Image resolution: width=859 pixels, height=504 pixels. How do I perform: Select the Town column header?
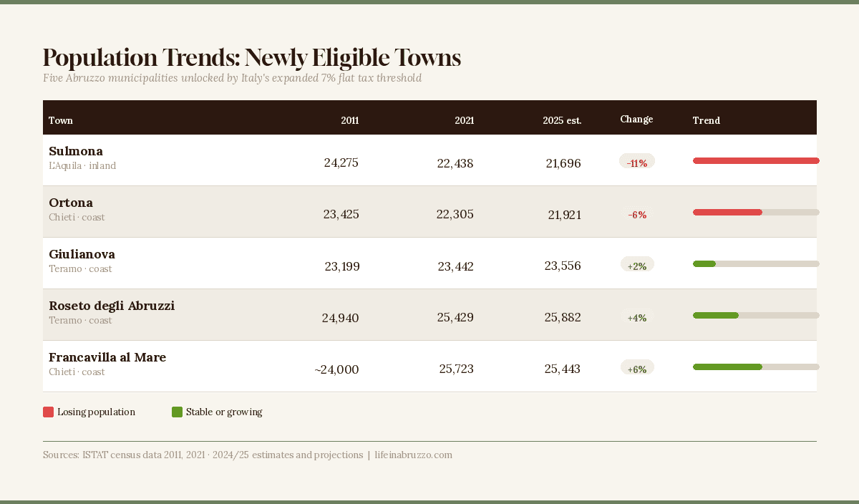point(61,120)
